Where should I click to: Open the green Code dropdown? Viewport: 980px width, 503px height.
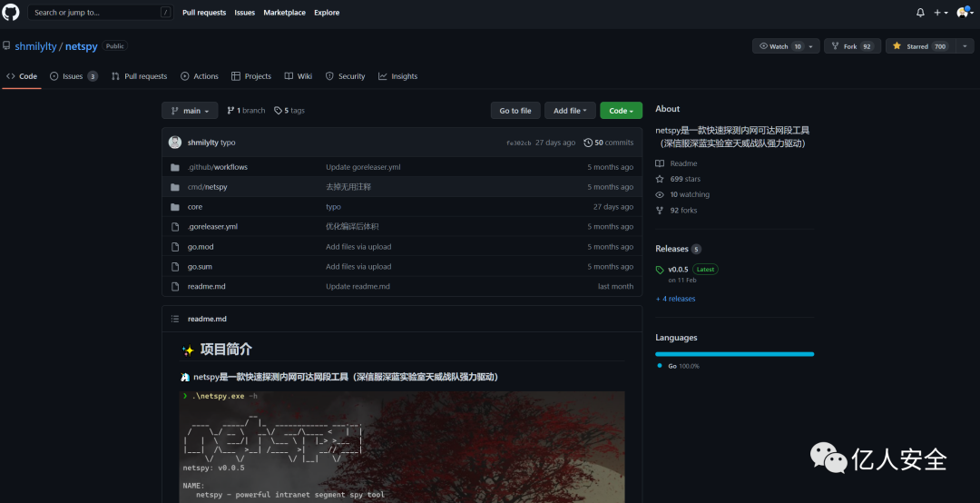[622, 111]
